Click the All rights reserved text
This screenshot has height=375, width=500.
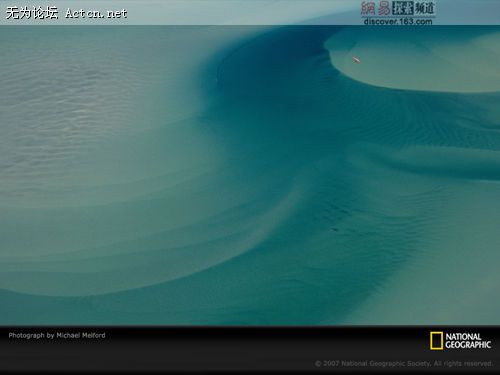[x=463, y=363]
